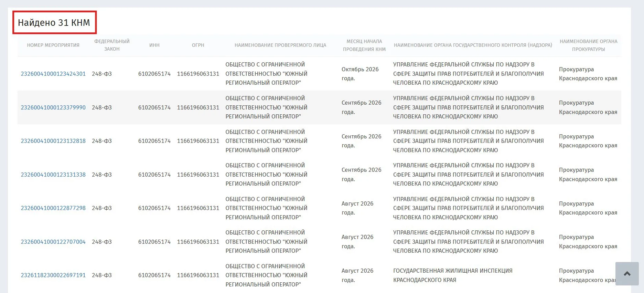Click the scroll-to-top arrow button

coord(627,274)
